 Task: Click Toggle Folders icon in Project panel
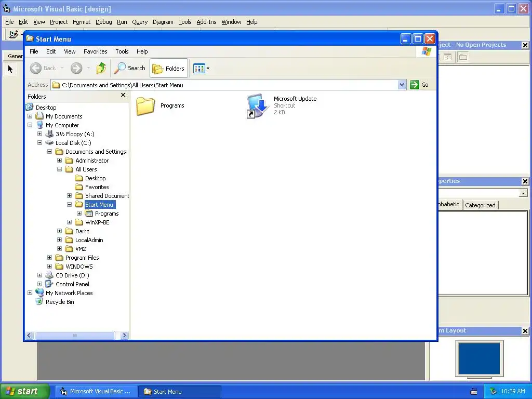pos(463,57)
